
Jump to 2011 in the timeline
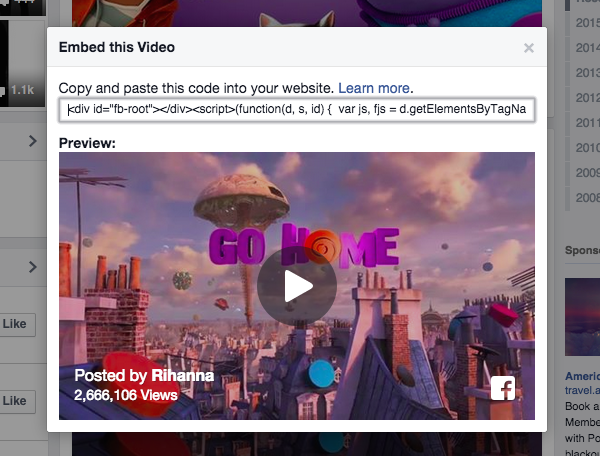point(587,123)
